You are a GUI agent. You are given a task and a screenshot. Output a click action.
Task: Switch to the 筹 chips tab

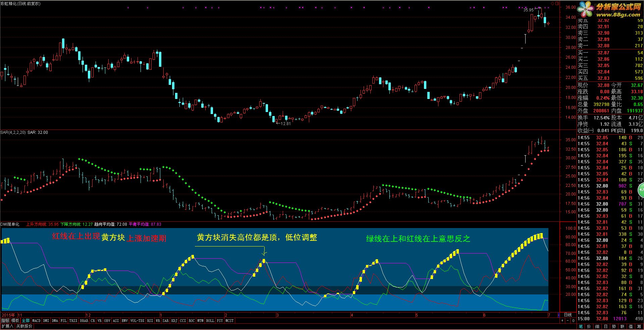639,326
